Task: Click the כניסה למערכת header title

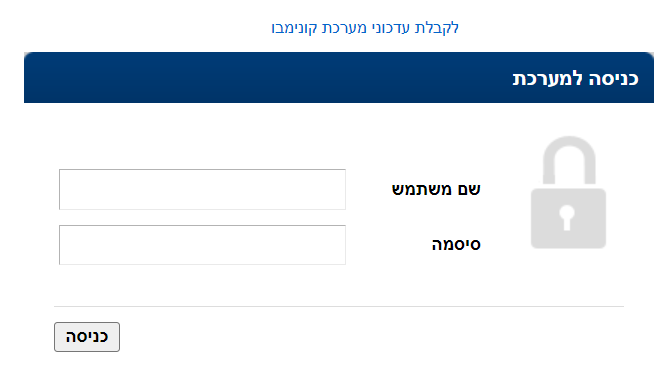Action: 576,79
